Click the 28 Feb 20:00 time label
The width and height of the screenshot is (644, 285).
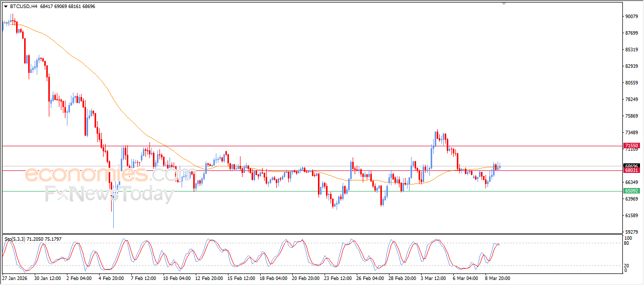pos(402,278)
